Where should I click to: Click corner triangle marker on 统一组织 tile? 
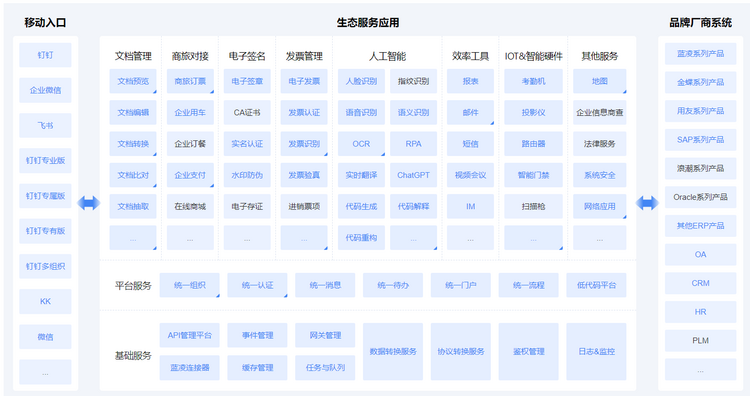[218, 296]
